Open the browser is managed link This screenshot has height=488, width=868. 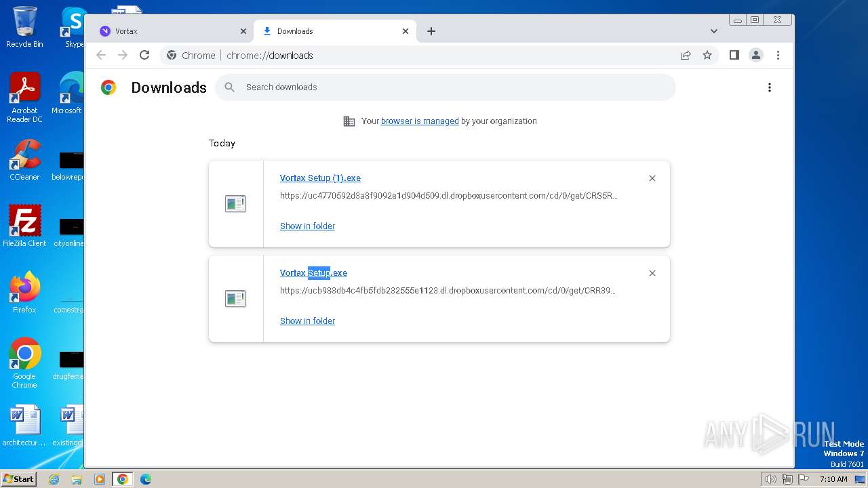point(420,121)
